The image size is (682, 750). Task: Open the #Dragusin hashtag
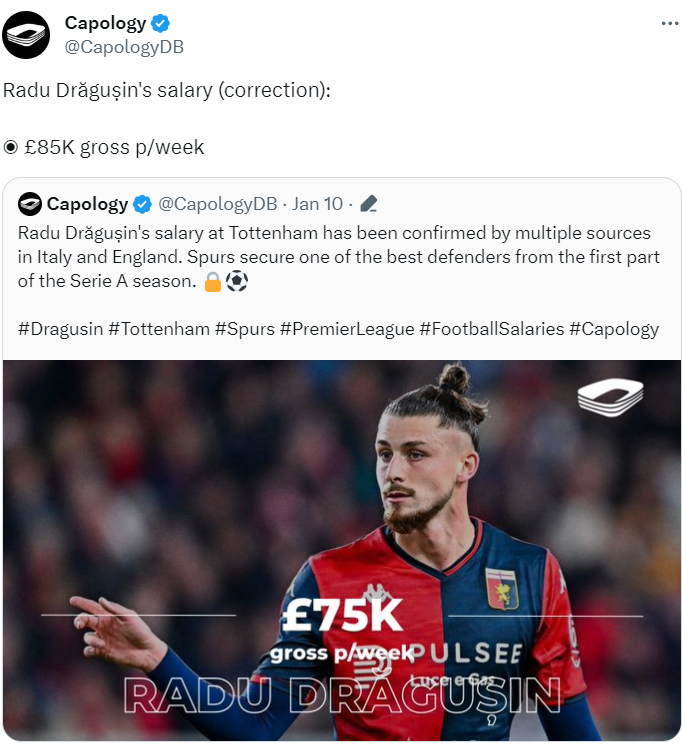coord(60,329)
